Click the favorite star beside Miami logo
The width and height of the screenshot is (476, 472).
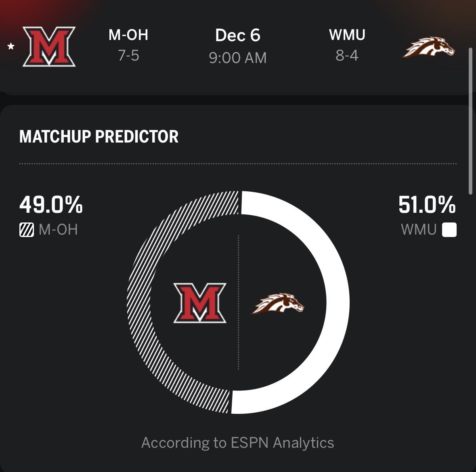tap(11, 47)
